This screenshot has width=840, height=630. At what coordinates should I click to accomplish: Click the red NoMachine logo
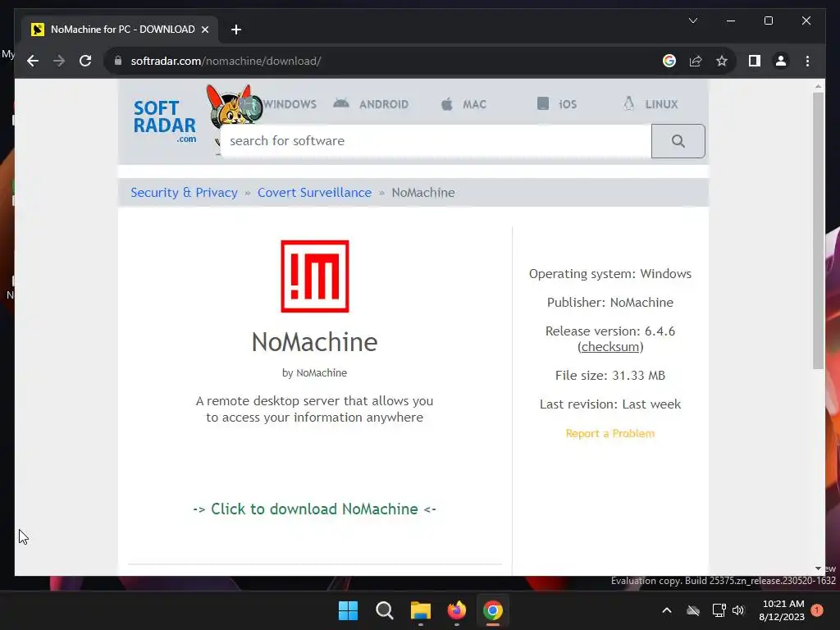pos(315,276)
